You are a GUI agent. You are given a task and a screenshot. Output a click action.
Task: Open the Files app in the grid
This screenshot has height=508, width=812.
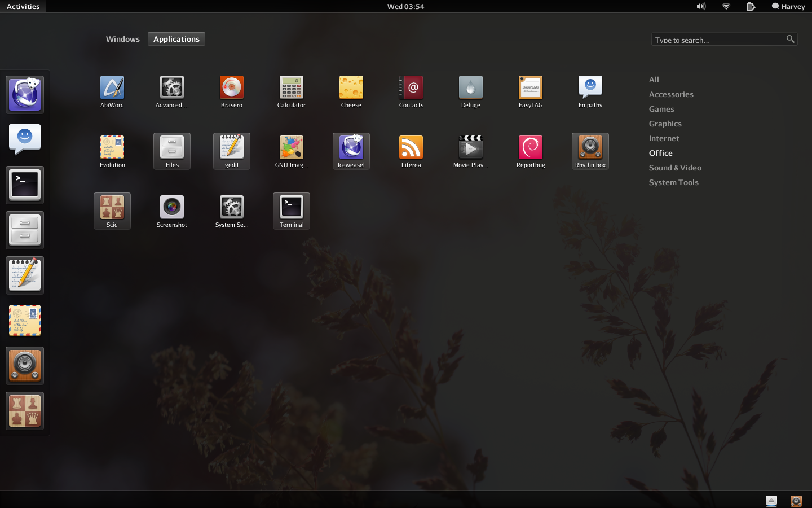[172, 151]
